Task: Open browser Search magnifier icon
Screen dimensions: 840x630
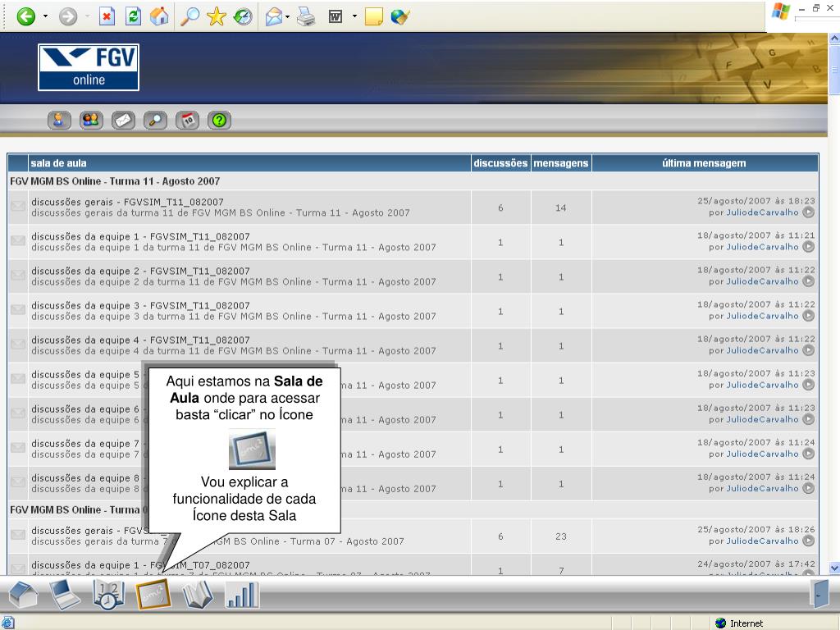Action: [189, 16]
